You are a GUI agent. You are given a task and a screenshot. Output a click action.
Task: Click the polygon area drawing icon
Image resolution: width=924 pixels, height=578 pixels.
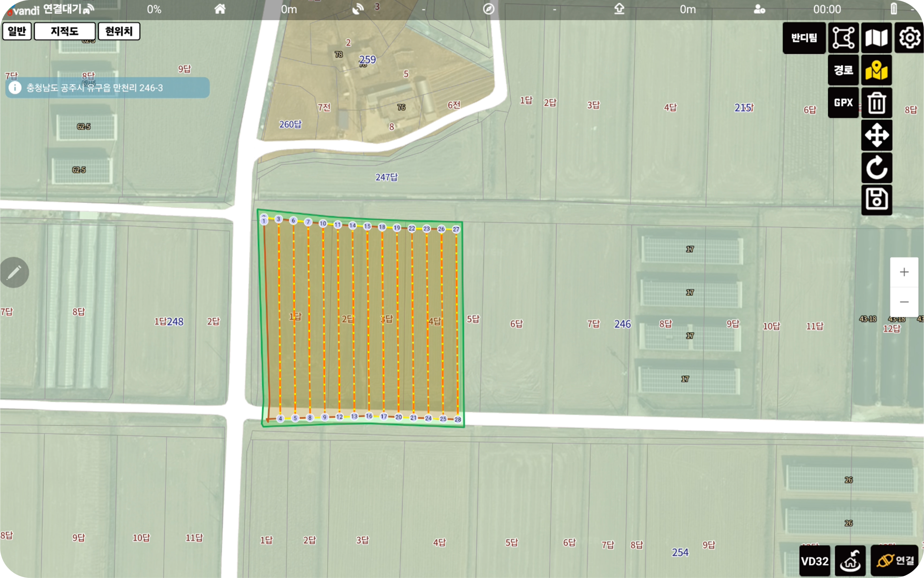point(843,38)
